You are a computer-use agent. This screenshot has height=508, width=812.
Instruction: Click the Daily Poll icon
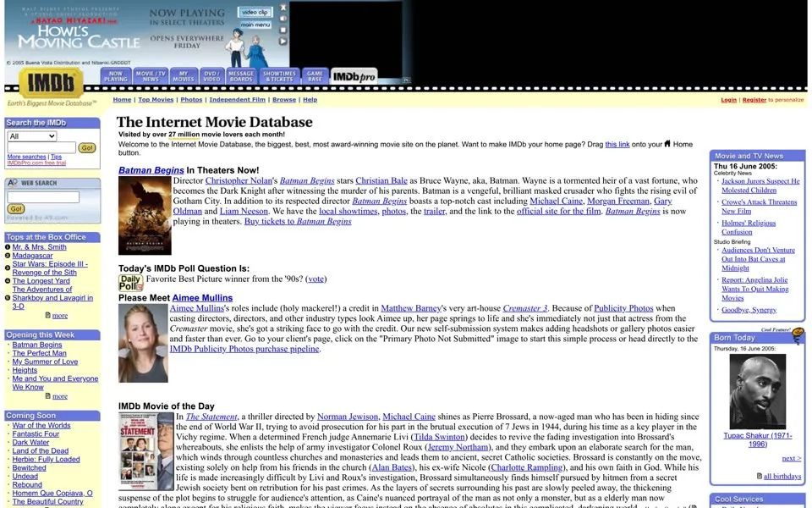coord(130,283)
